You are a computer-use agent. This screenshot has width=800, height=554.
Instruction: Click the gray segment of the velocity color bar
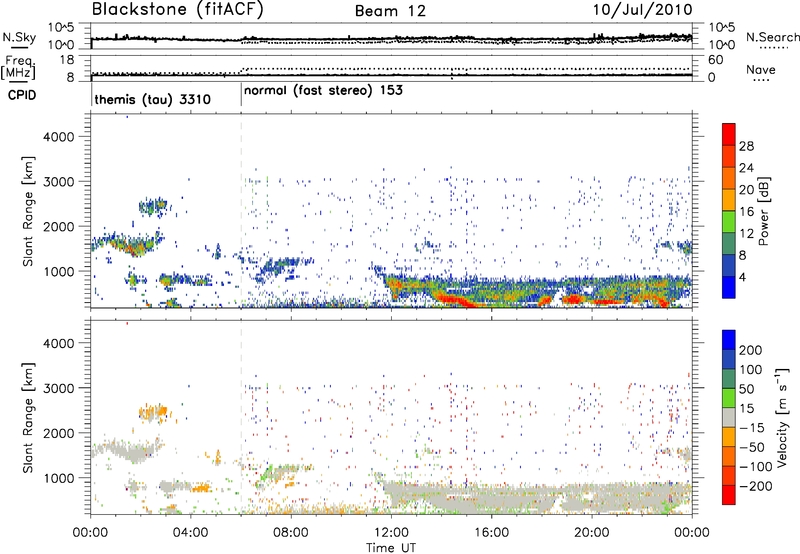pos(729,417)
